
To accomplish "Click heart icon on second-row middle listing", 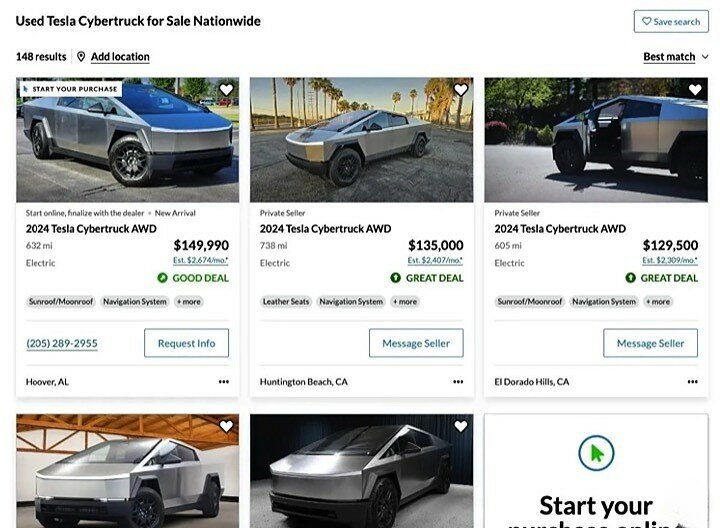I will [461, 427].
